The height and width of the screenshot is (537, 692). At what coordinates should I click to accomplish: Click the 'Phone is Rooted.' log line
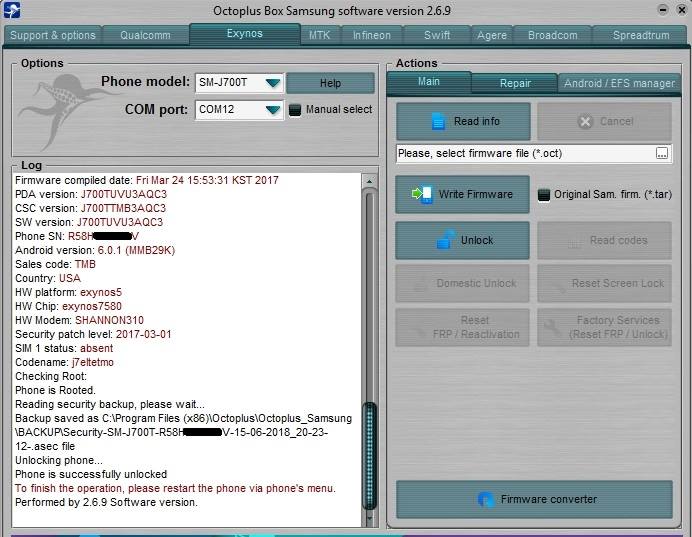pyautogui.click(x=56, y=391)
